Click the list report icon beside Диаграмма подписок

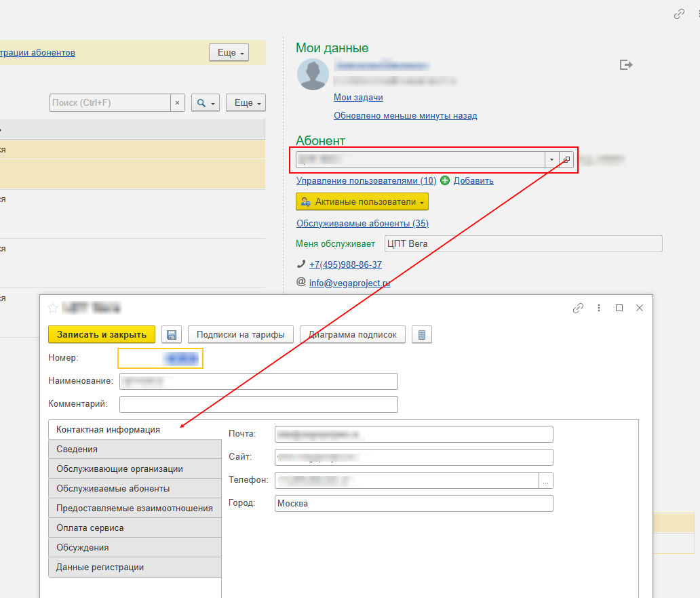coord(422,334)
